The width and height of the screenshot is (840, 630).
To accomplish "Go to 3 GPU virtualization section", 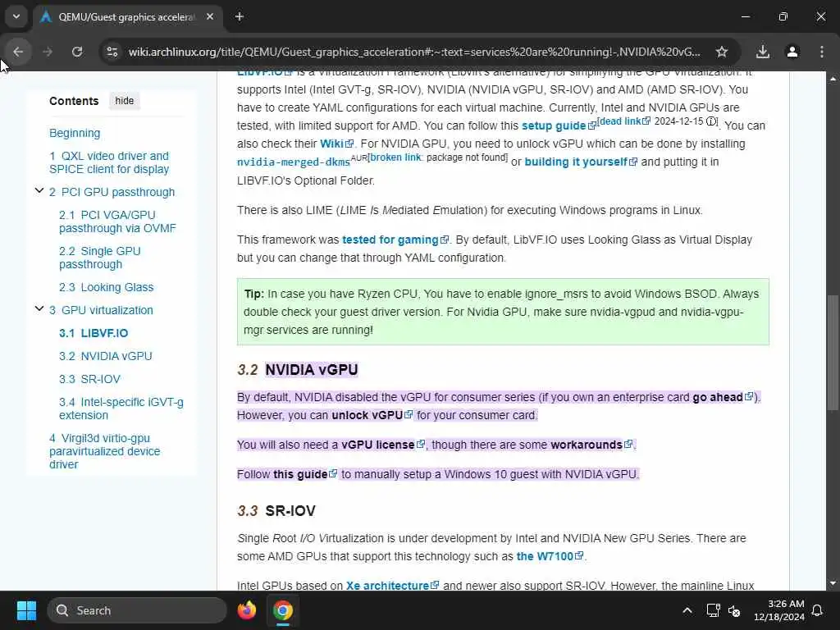I will click(101, 310).
